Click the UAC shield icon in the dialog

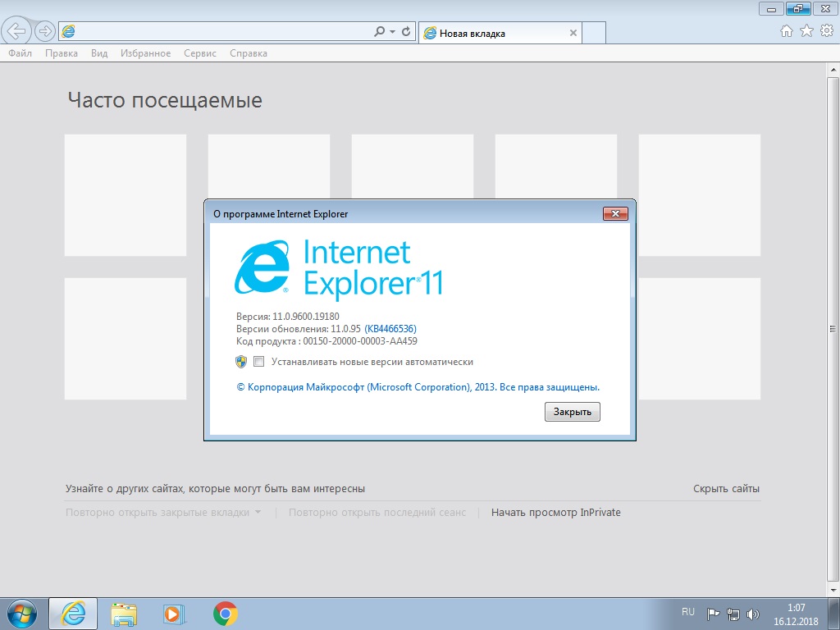pyautogui.click(x=241, y=362)
